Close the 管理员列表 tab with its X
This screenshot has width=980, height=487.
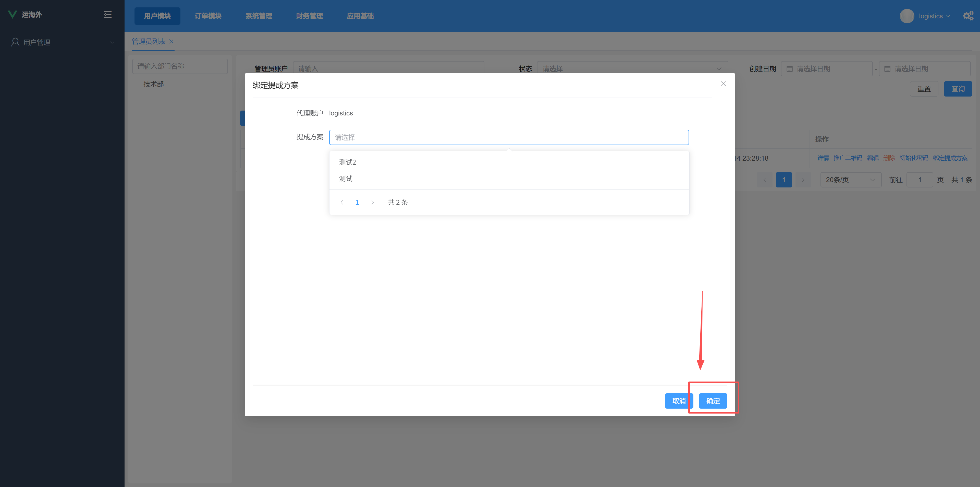click(171, 42)
